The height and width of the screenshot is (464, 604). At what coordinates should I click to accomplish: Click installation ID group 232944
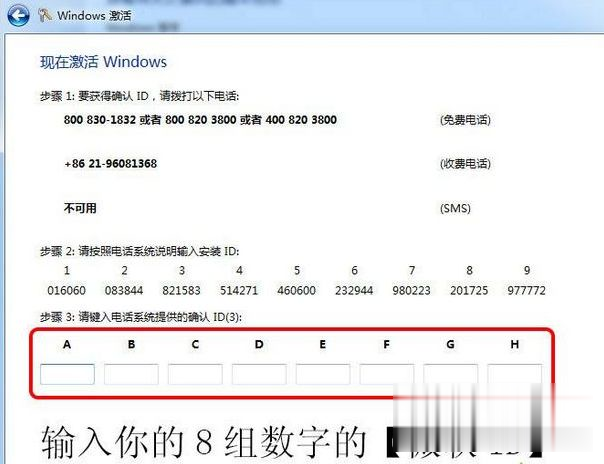[354, 290]
